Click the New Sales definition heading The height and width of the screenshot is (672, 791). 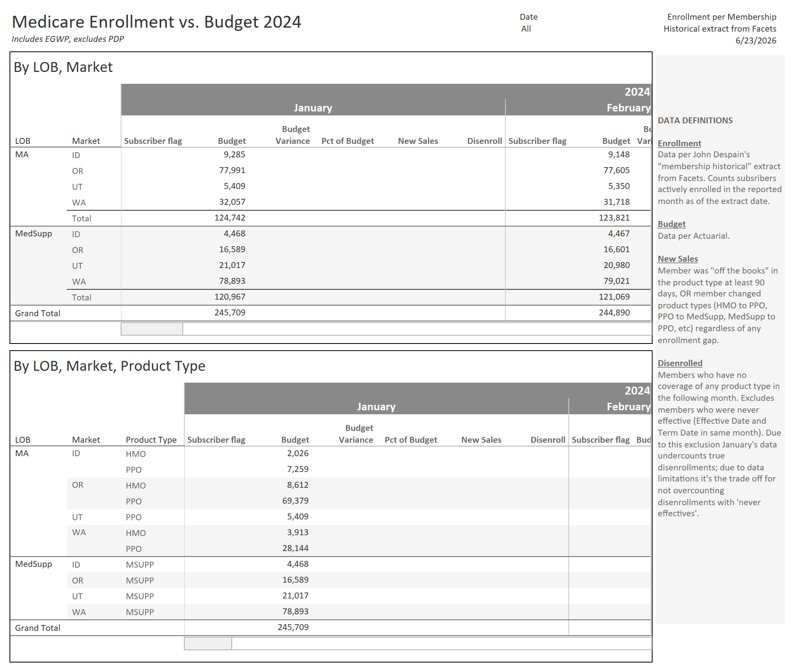677,259
